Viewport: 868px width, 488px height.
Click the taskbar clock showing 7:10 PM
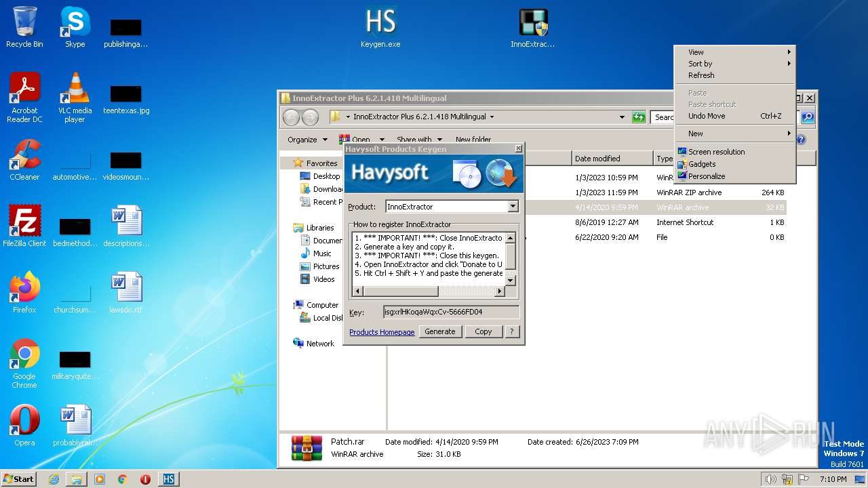(833, 479)
